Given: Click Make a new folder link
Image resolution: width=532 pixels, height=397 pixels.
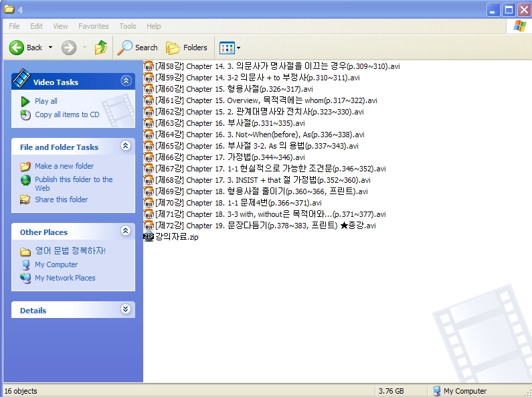Looking at the screenshot, I should 64,166.
